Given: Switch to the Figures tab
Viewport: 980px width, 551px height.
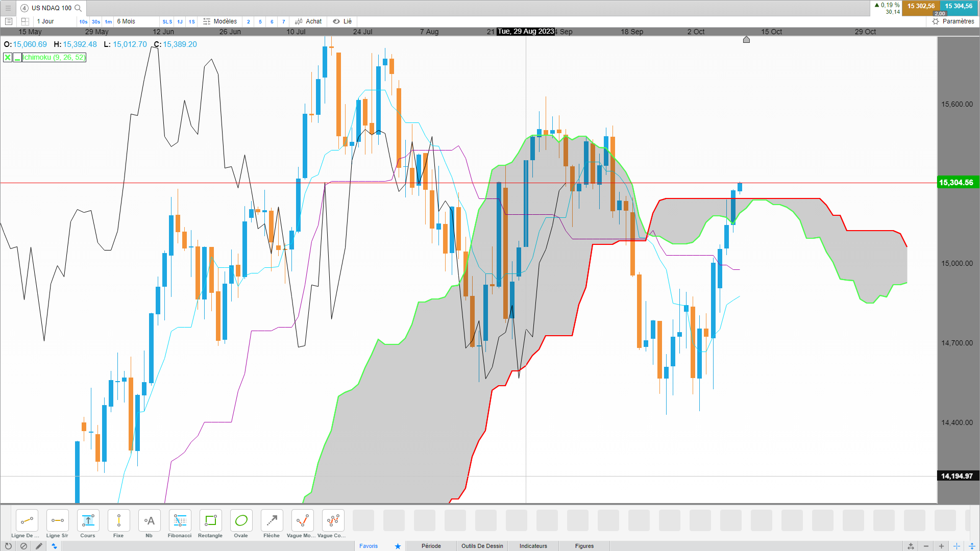Looking at the screenshot, I should 584,546.
